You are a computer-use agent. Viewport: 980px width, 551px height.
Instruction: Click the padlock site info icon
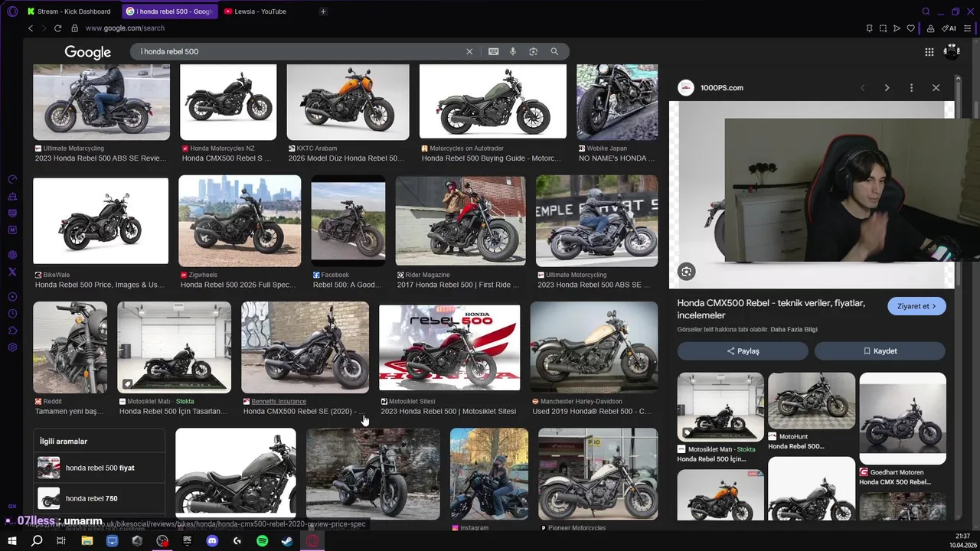(x=74, y=28)
